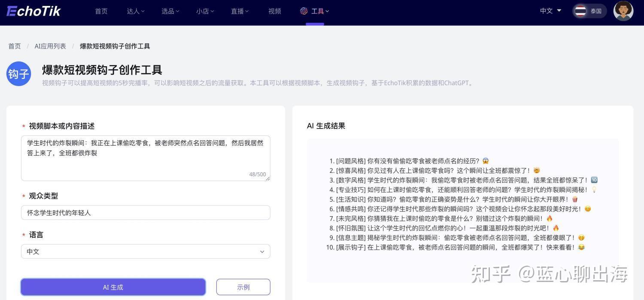Click inside the video script text area

146,157
